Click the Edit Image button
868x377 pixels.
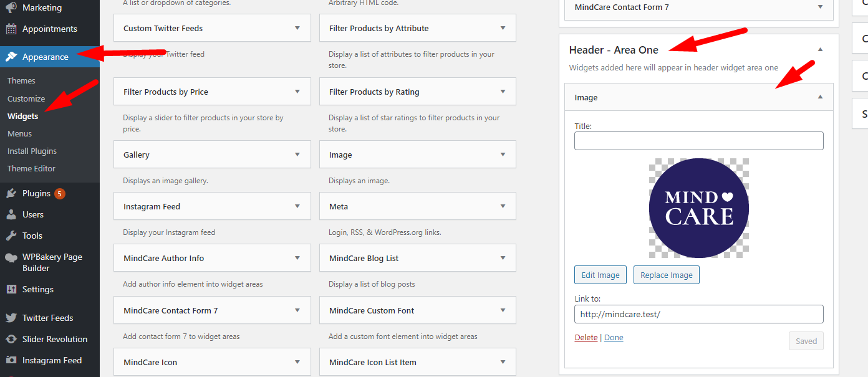tap(600, 275)
